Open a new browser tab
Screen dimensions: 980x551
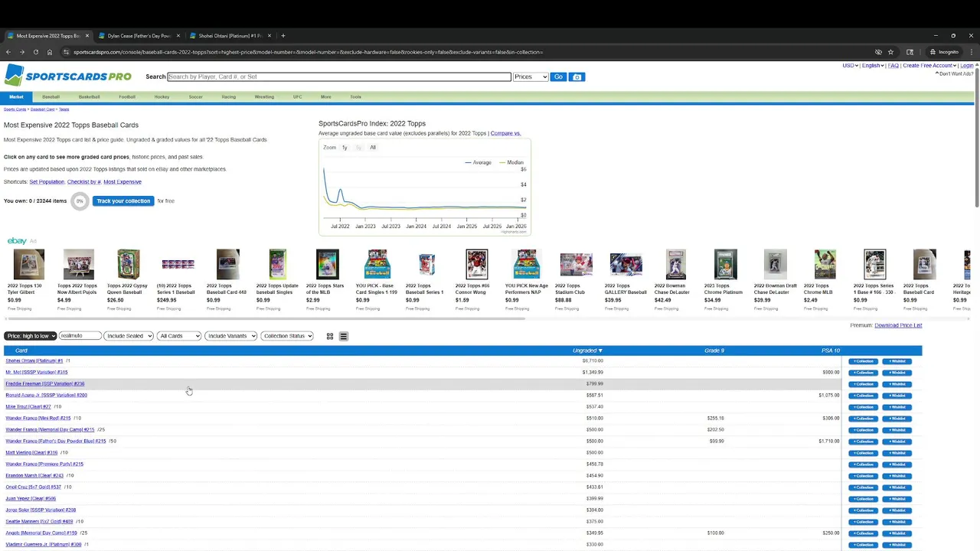coord(283,35)
